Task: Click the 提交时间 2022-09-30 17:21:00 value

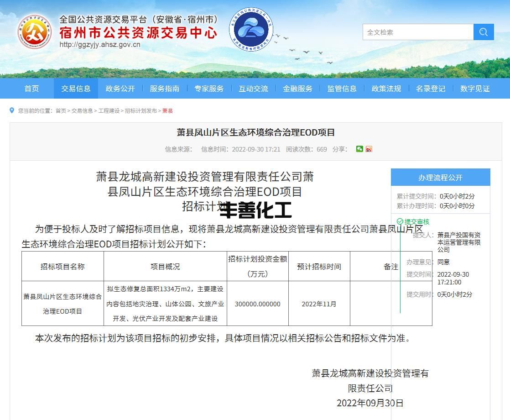Action: [453, 278]
